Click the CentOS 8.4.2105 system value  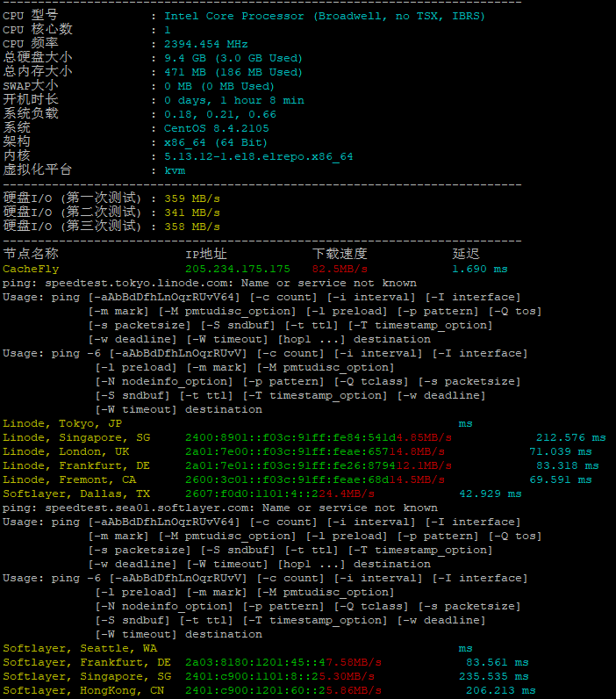click(x=217, y=128)
